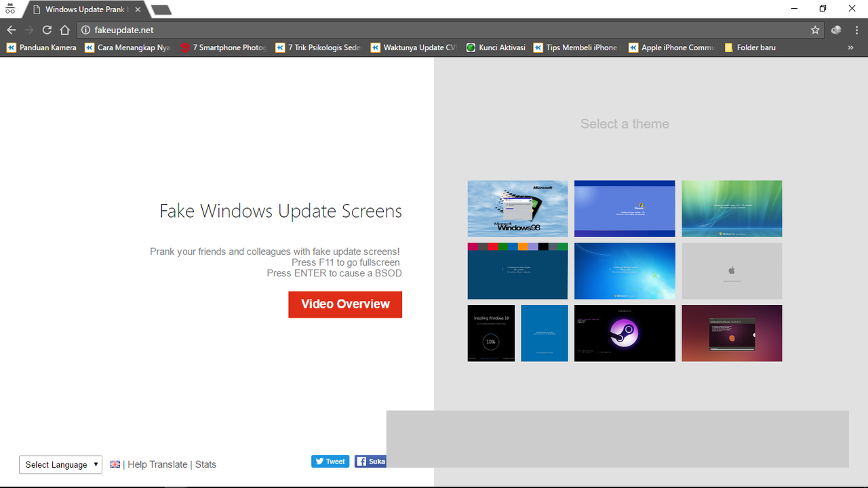The height and width of the screenshot is (488, 868).
Task: Open the Cara Menangkap bookmark
Action: (127, 47)
